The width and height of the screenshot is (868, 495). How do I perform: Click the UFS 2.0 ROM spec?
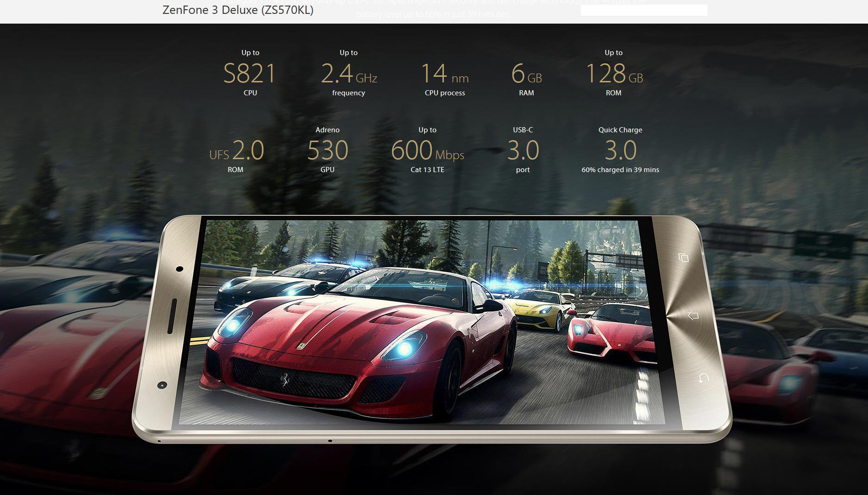click(x=236, y=151)
